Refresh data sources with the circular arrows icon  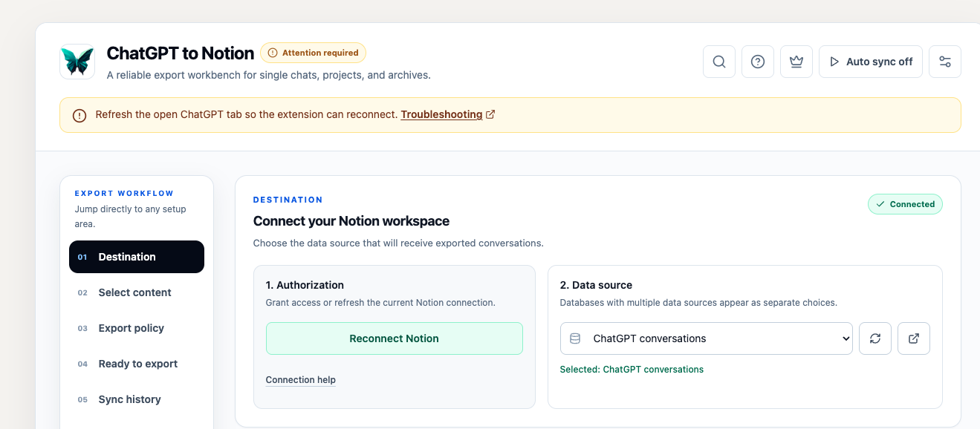click(875, 338)
